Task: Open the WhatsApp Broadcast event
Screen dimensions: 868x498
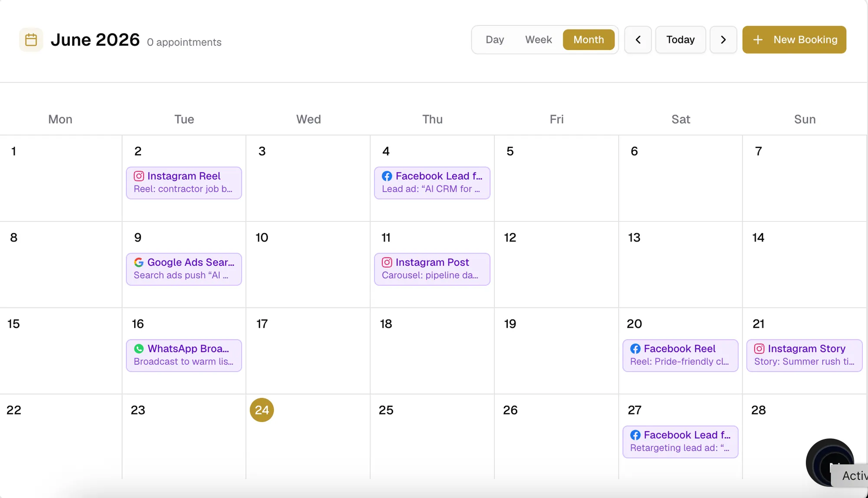Action: click(x=184, y=356)
